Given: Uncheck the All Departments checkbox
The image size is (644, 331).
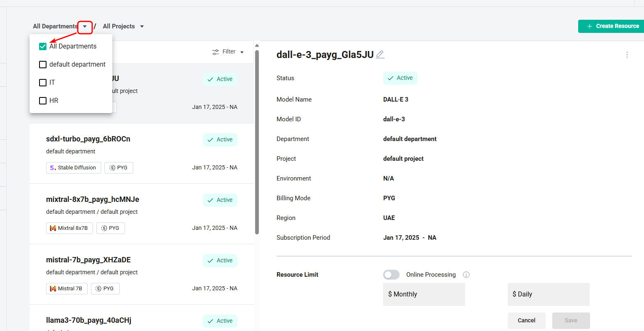Looking at the screenshot, I should click(43, 46).
